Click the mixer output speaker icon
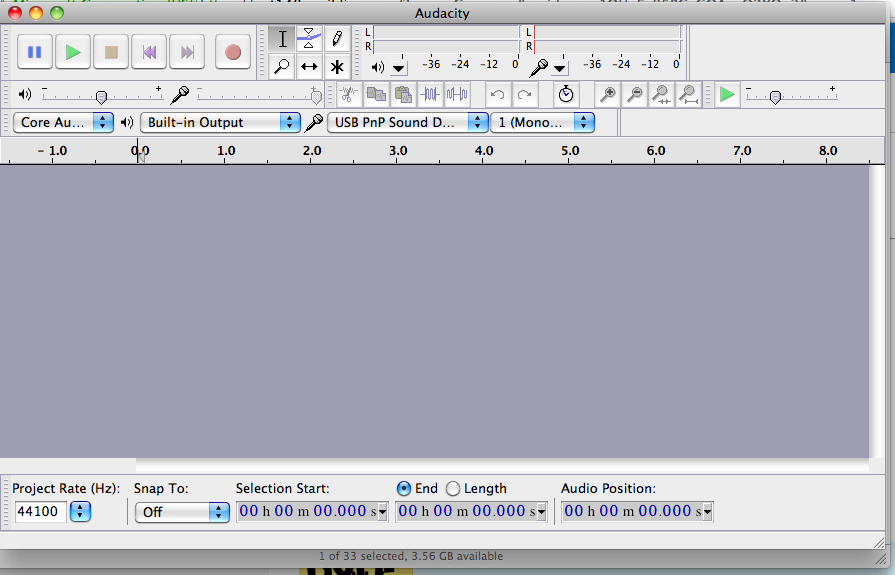The width and height of the screenshot is (895, 575). click(x=25, y=94)
